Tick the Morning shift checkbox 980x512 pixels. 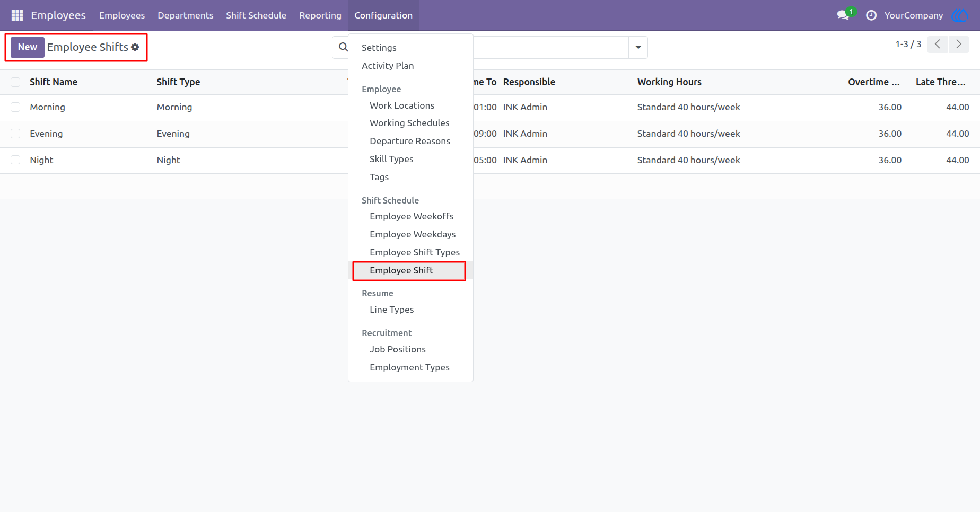click(15, 108)
